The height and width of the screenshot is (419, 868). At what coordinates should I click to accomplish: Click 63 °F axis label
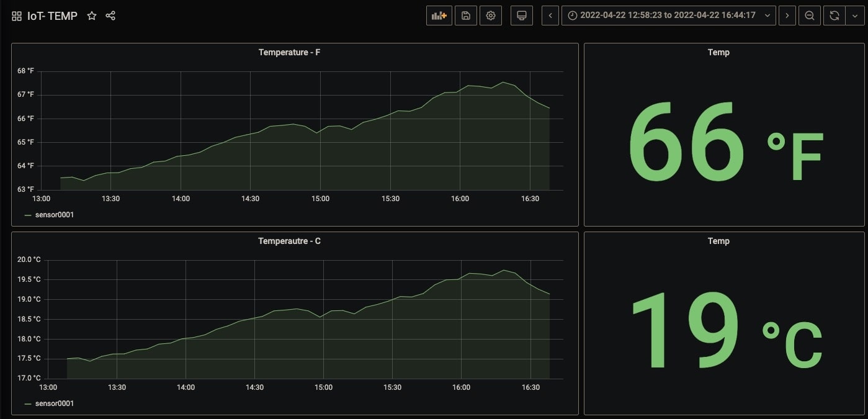click(x=25, y=189)
